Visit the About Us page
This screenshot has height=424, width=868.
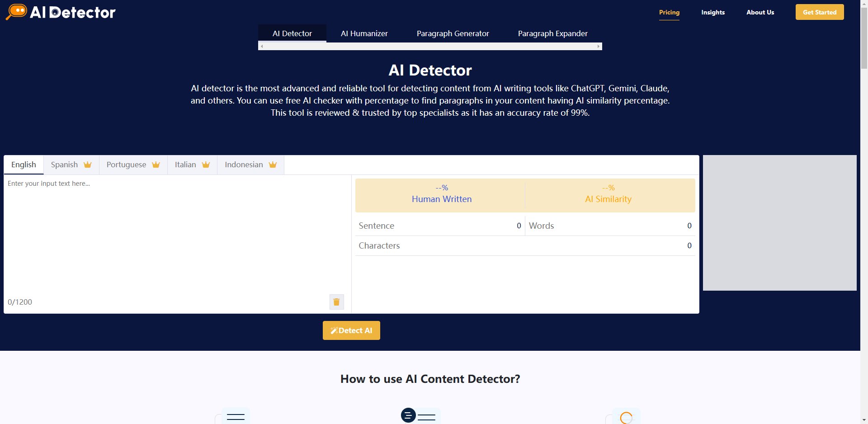(x=760, y=12)
